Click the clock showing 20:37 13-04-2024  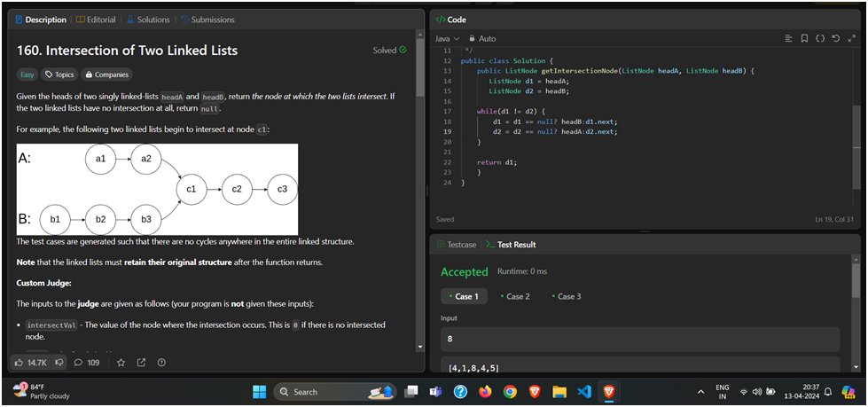point(800,392)
